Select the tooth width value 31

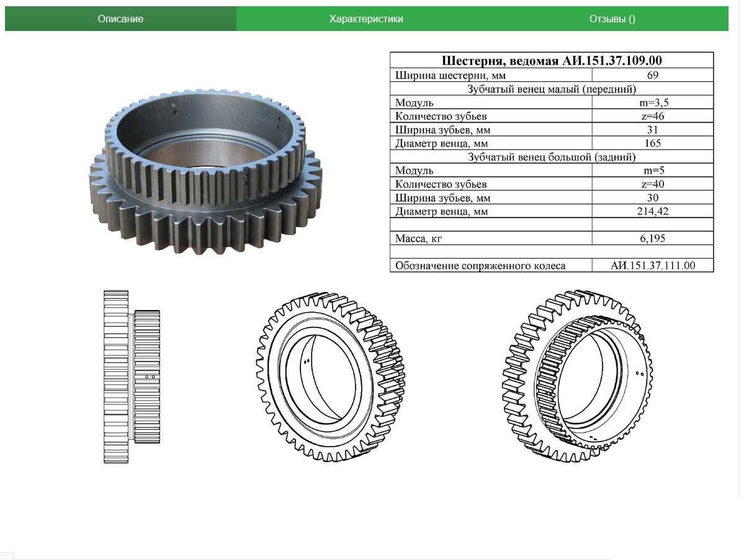pos(652,130)
